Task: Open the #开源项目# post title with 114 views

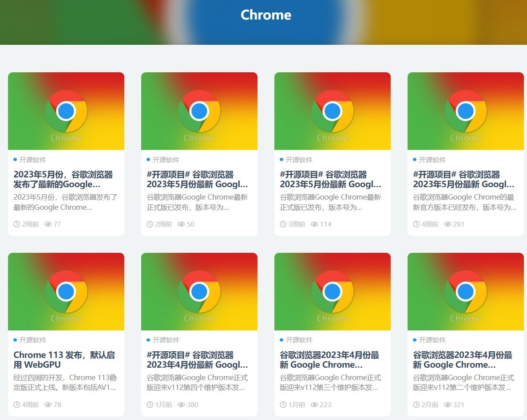Action: 330,179
